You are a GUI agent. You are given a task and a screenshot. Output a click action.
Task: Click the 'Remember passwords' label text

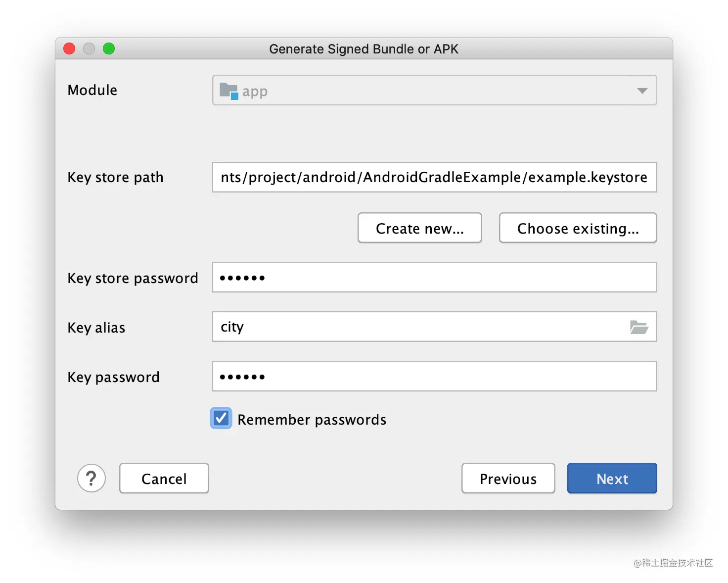[x=312, y=420]
